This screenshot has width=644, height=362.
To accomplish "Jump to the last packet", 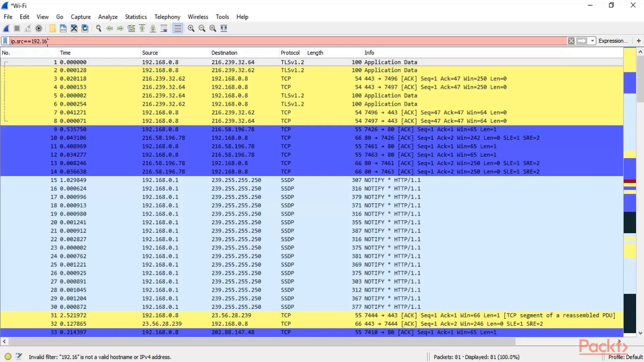I will (x=153, y=29).
